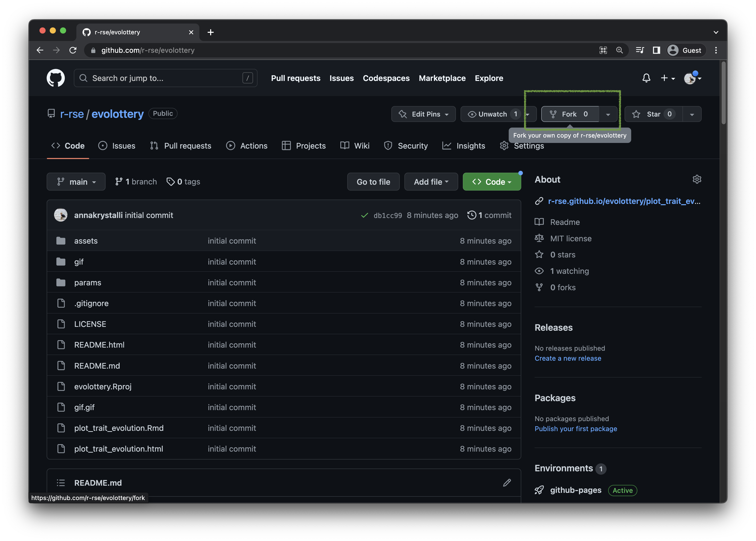The height and width of the screenshot is (541, 756).
Task: Open Publish your first package link
Action: [x=575, y=428]
